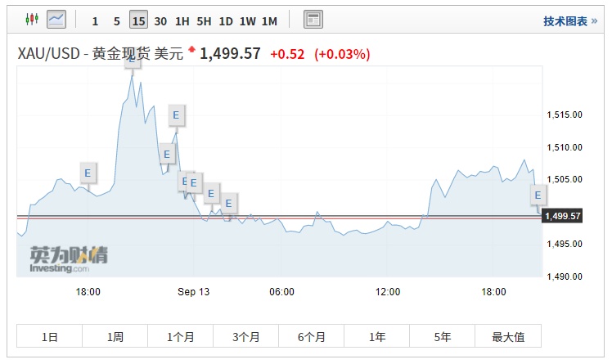Switch to the 1个月 range tab
This screenshot has width=612, height=364.
click(x=180, y=336)
